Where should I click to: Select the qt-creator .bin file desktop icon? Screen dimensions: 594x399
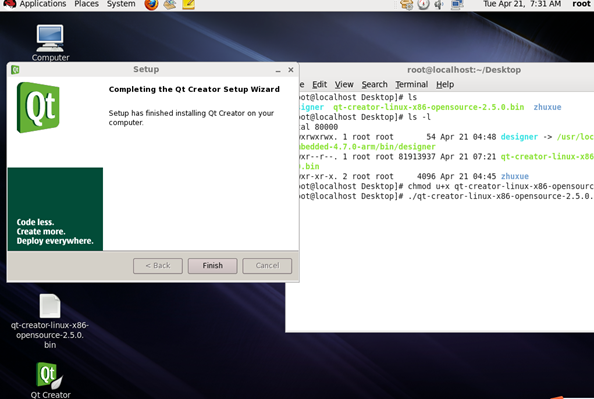tap(50, 321)
